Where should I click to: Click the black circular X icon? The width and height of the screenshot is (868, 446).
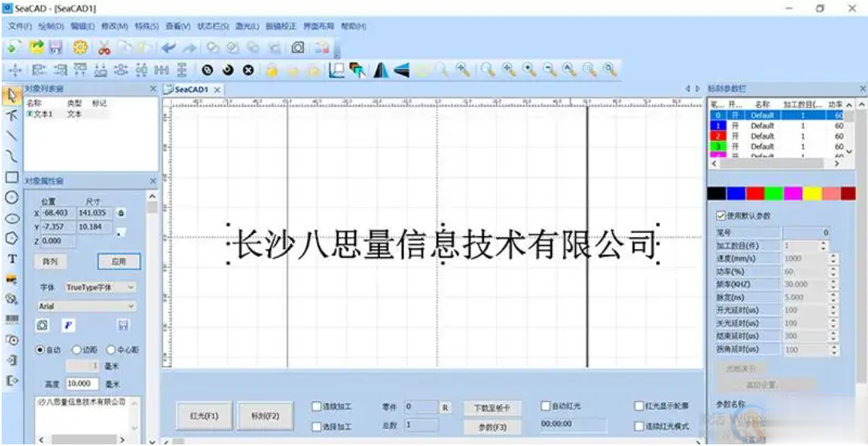click(x=249, y=70)
